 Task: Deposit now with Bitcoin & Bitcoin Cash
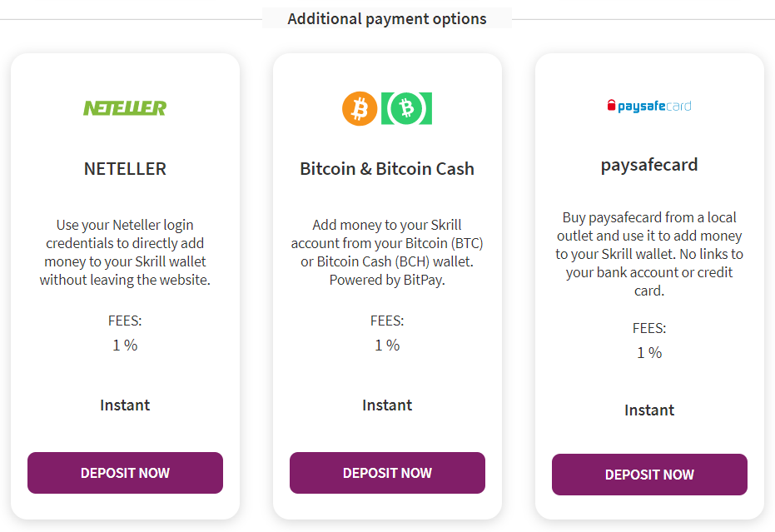387,473
